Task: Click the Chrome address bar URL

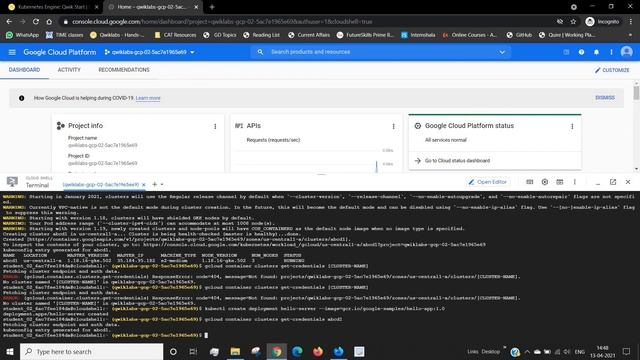Action: [x=222, y=21]
